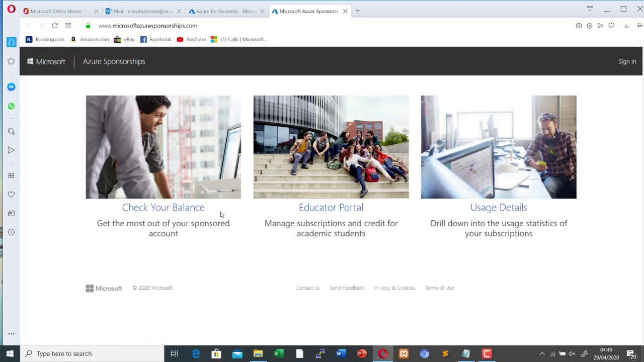Click the Windows Start button
Screen dimensions: 644x362
click(x=10, y=353)
